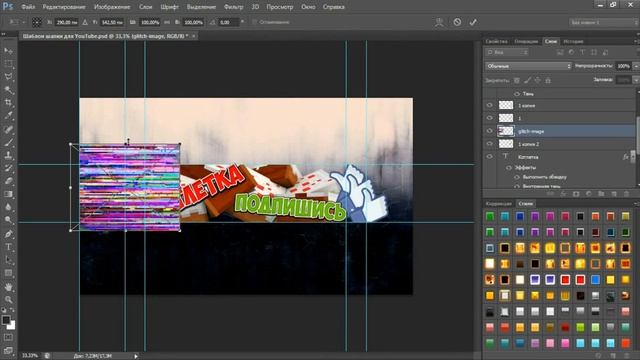Switch to warp mode icon in options bar
The width and height of the screenshot is (640, 360).
(439, 22)
